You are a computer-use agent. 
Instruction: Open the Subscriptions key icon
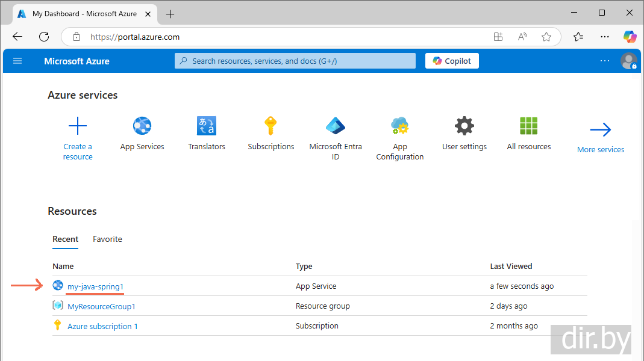[x=271, y=126]
